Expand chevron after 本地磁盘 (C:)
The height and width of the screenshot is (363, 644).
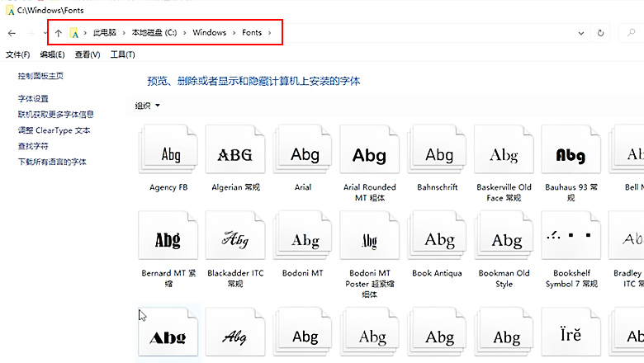click(x=184, y=33)
